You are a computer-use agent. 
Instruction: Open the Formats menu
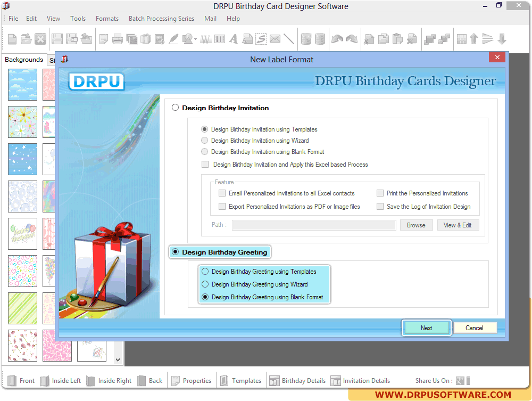(x=107, y=19)
